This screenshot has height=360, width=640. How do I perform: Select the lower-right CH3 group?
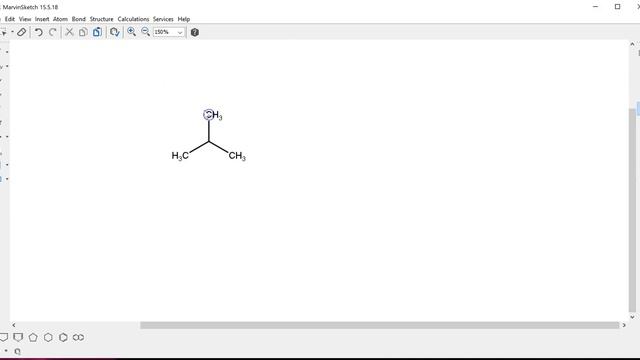pyautogui.click(x=237, y=156)
